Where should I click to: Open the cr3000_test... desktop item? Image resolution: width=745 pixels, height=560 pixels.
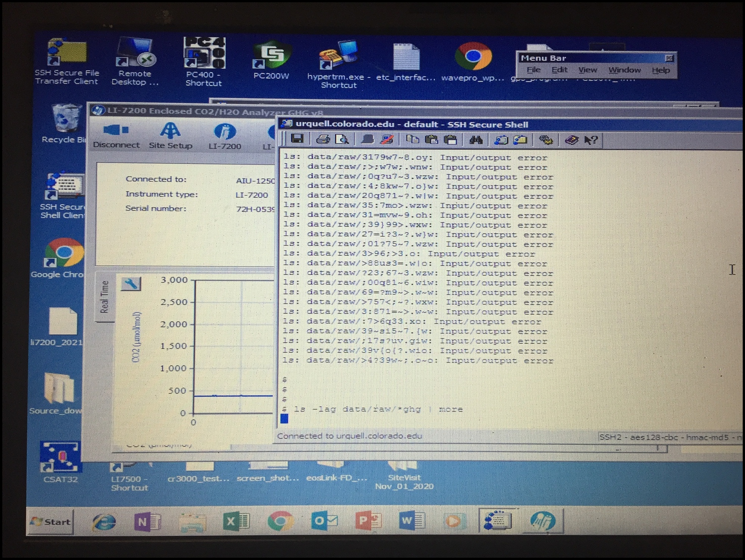(x=199, y=473)
